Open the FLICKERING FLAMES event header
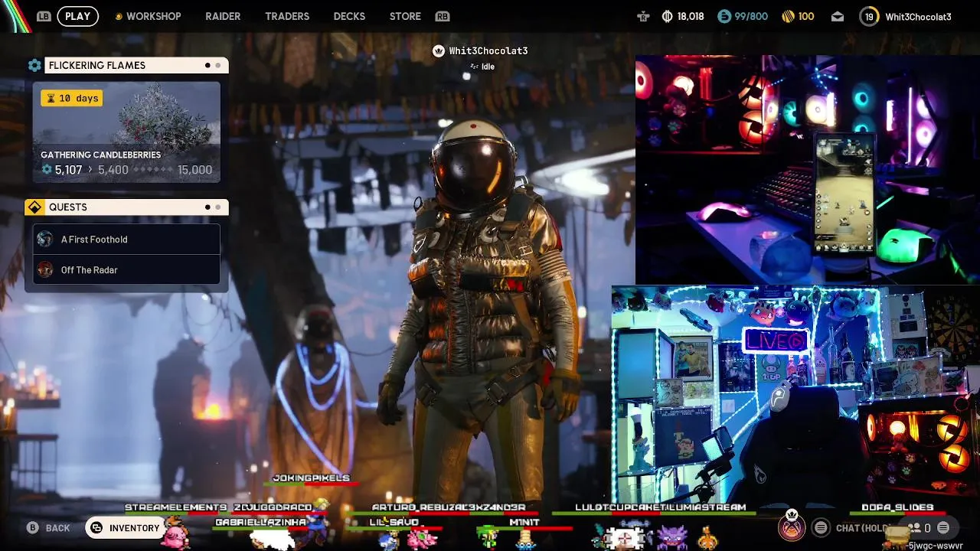 pyautogui.click(x=136, y=66)
